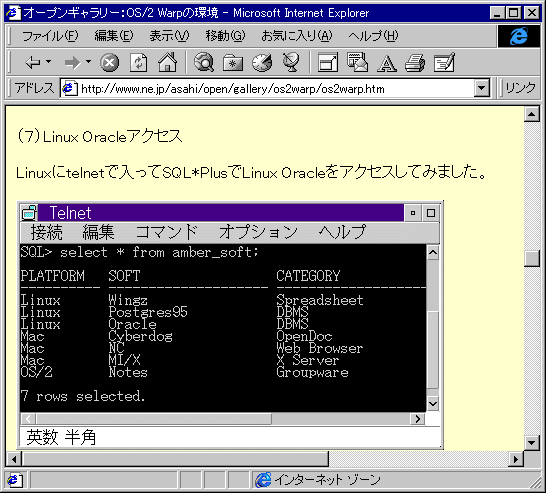Image resolution: width=546 pixels, height=493 pixels.
Task: Click the Stop loading toolbar icon
Action: click(x=109, y=63)
